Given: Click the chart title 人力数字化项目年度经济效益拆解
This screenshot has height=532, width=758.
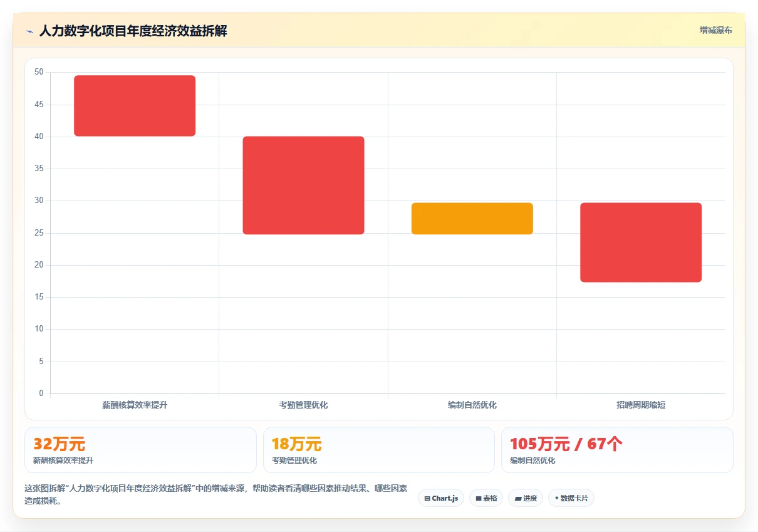Looking at the screenshot, I should [133, 31].
